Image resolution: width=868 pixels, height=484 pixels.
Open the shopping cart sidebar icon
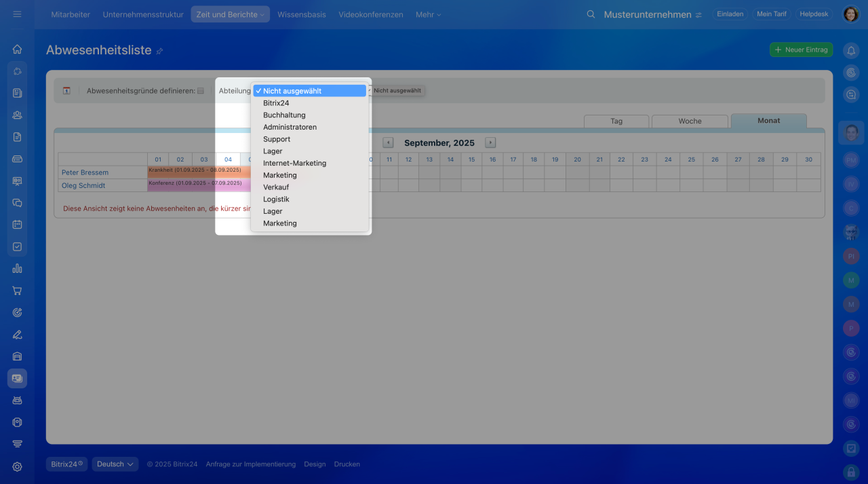17,291
